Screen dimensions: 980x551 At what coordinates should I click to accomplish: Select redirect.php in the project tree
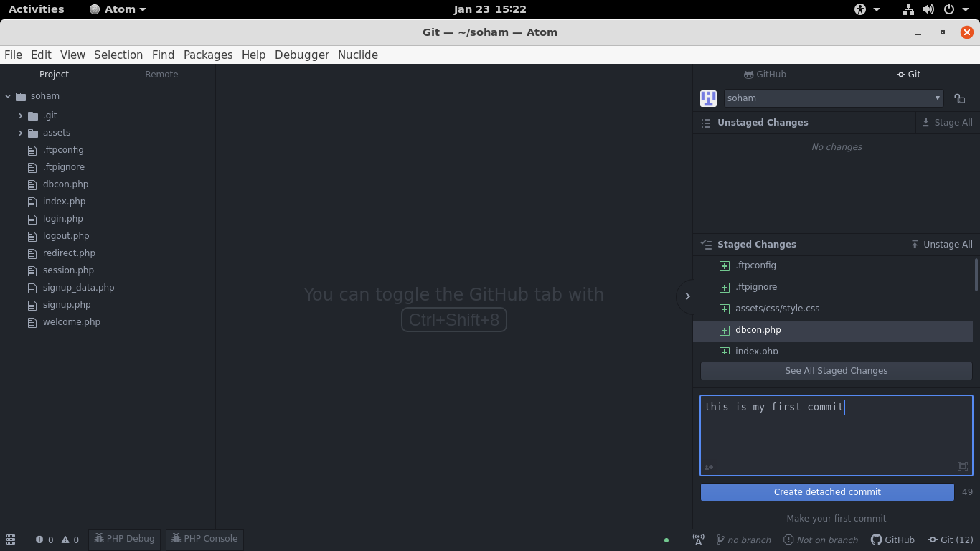point(69,253)
